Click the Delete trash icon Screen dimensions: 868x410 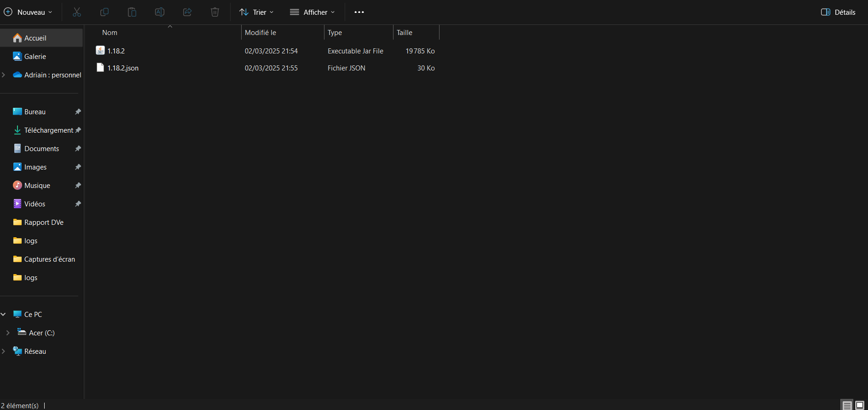(215, 12)
